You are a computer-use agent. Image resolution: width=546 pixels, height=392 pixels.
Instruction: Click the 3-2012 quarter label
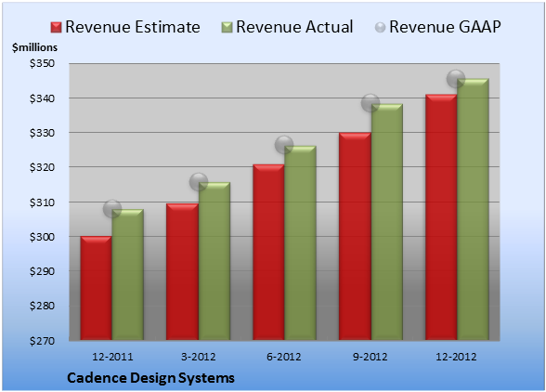click(x=199, y=357)
